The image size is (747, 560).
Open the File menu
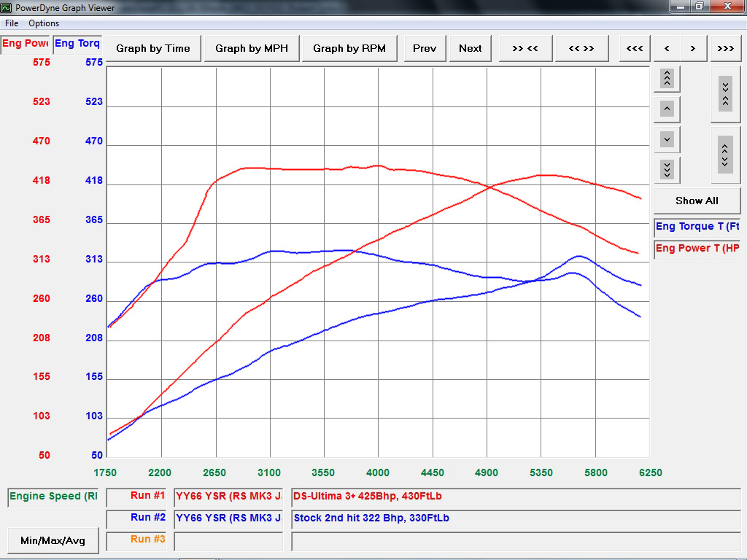(12, 23)
